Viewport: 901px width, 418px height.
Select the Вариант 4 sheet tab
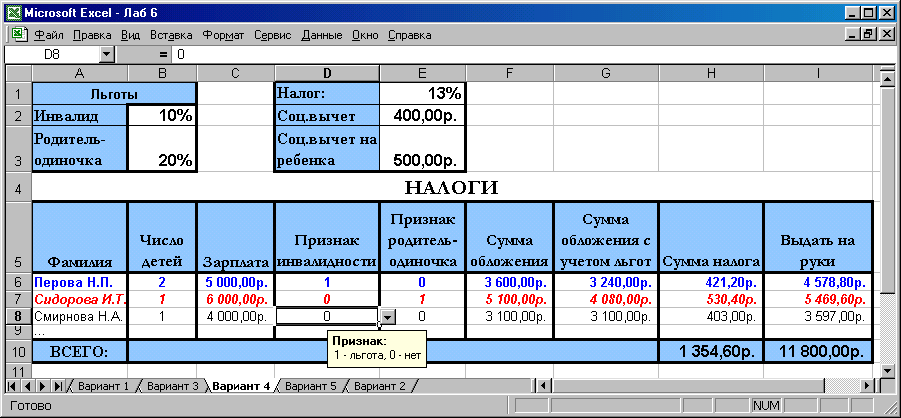tap(241, 386)
